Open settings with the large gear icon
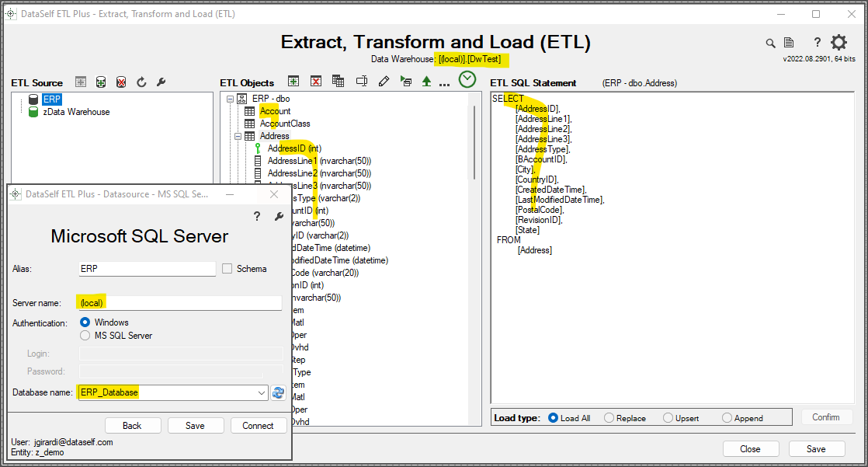Image resolution: width=868 pixels, height=467 pixels. tap(838, 43)
